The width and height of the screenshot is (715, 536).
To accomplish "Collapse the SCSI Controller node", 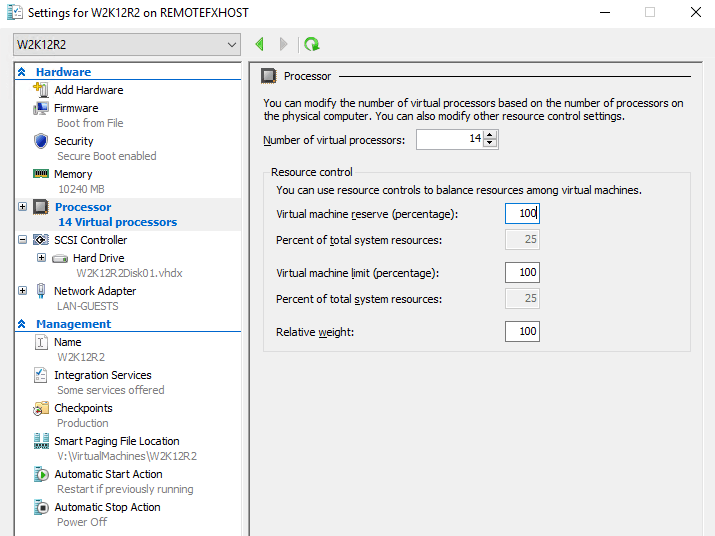I will [x=23, y=240].
